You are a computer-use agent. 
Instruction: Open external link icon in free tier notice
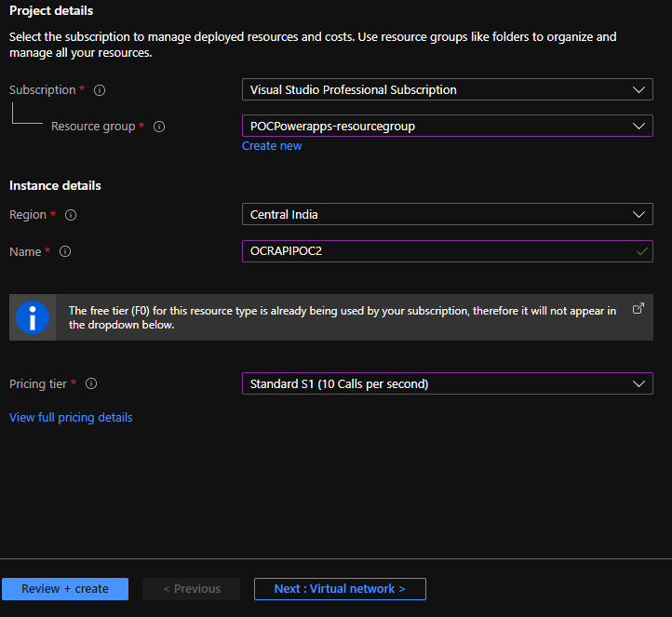pyautogui.click(x=638, y=309)
